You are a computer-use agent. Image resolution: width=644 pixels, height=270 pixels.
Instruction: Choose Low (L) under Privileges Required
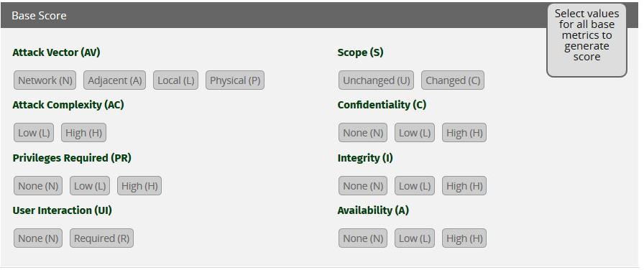point(90,186)
